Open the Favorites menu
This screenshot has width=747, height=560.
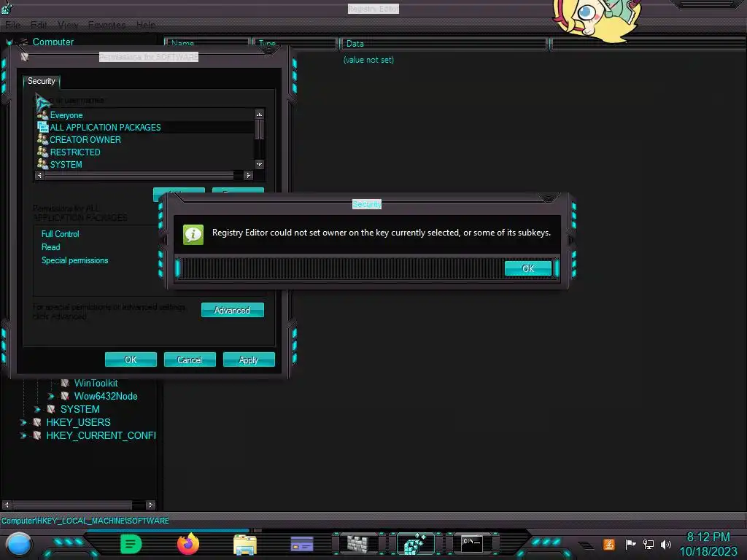(x=107, y=25)
